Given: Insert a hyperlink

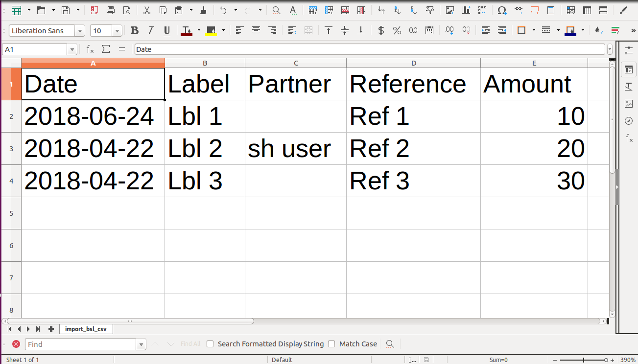Looking at the screenshot, I should [x=519, y=10].
